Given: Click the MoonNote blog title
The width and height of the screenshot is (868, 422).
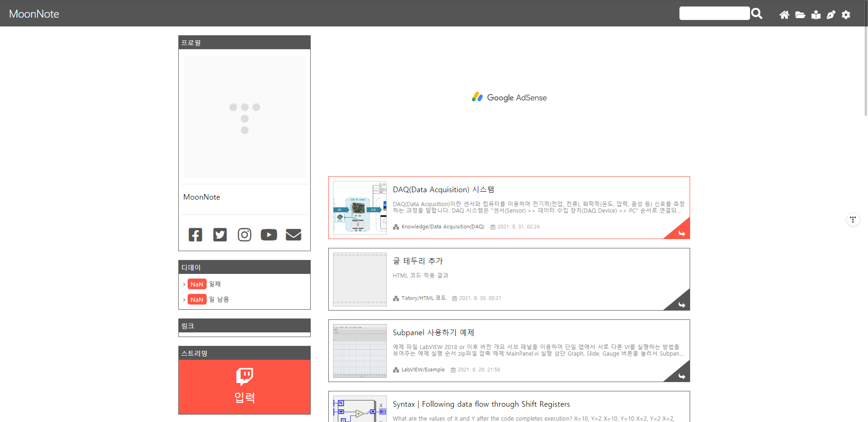Looking at the screenshot, I should 34,14.
